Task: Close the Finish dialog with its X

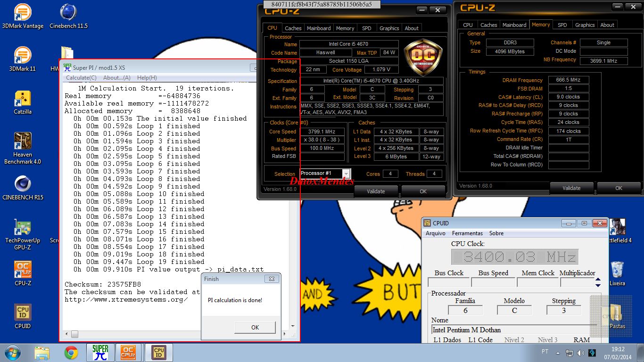Action: point(272,279)
